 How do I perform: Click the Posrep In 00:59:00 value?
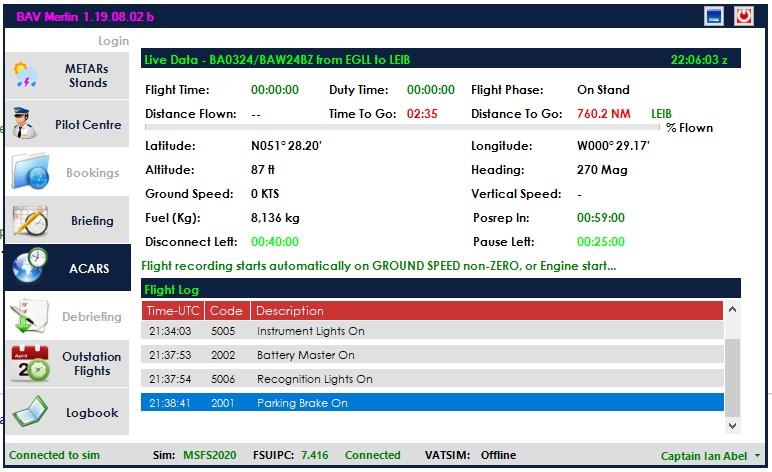601,218
